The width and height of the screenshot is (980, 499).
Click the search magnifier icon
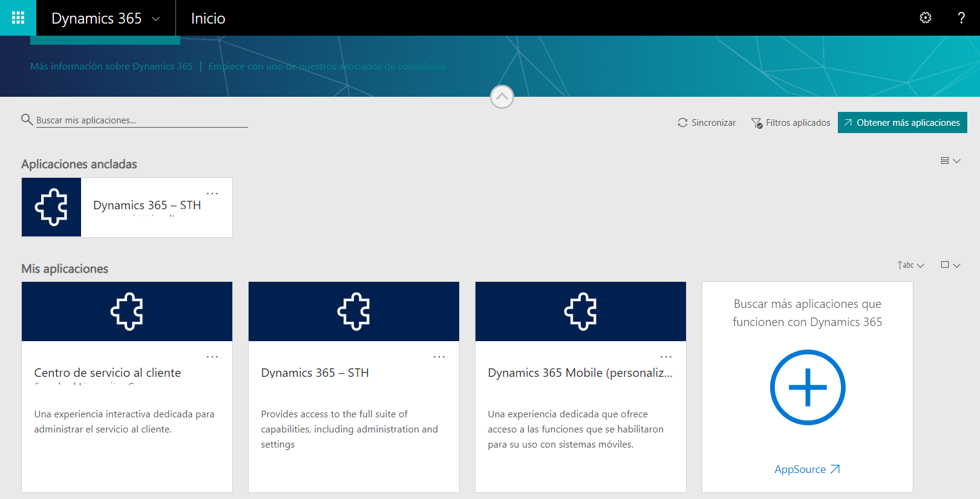[x=27, y=120]
